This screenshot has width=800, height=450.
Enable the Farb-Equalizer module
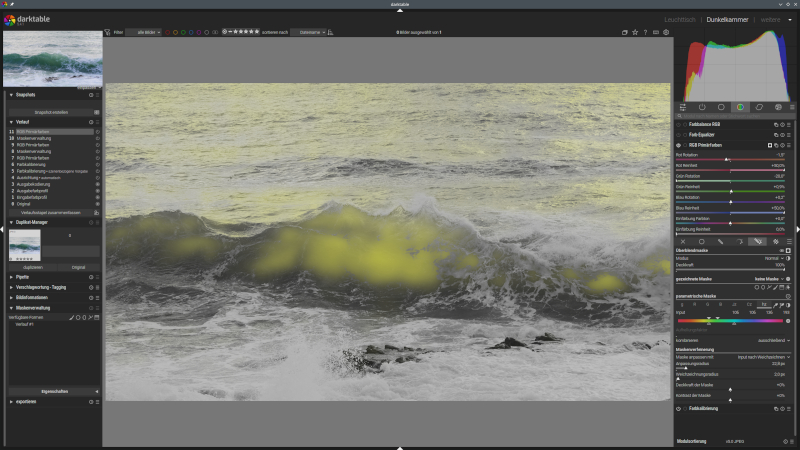pos(679,134)
